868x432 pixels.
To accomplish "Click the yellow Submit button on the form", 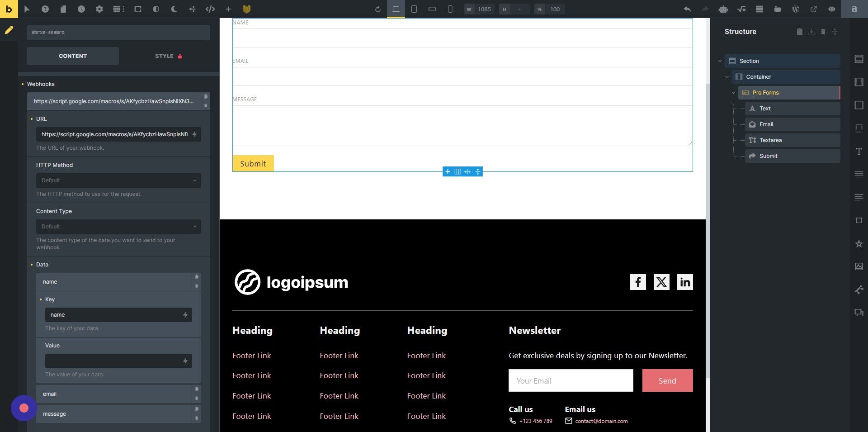I will click(253, 163).
